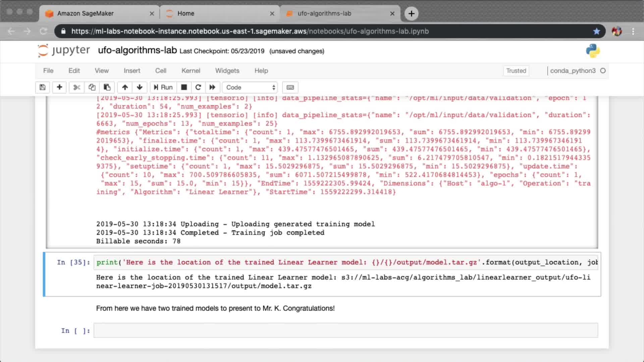Image resolution: width=644 pixels, height=362 pixels.
Task: Cut selected cells with scissors icon
Action: tap(77, 87)
